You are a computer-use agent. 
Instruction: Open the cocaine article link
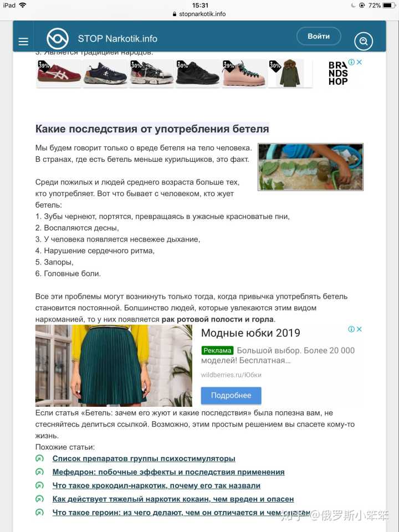click(173, 499)
